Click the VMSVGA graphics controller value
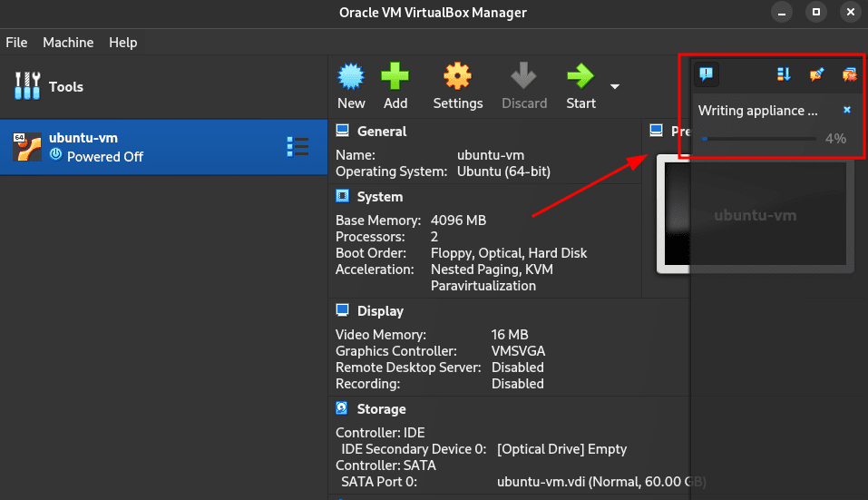 pos(518,351)
